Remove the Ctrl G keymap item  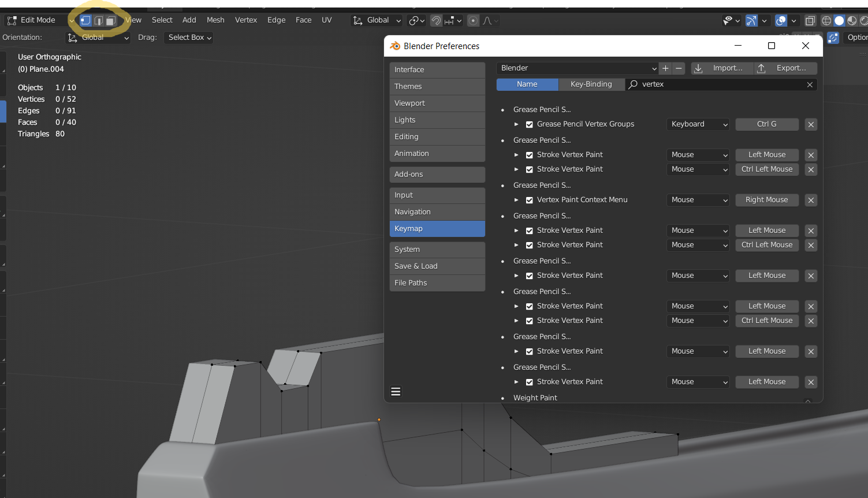click(x=811, y=124)
